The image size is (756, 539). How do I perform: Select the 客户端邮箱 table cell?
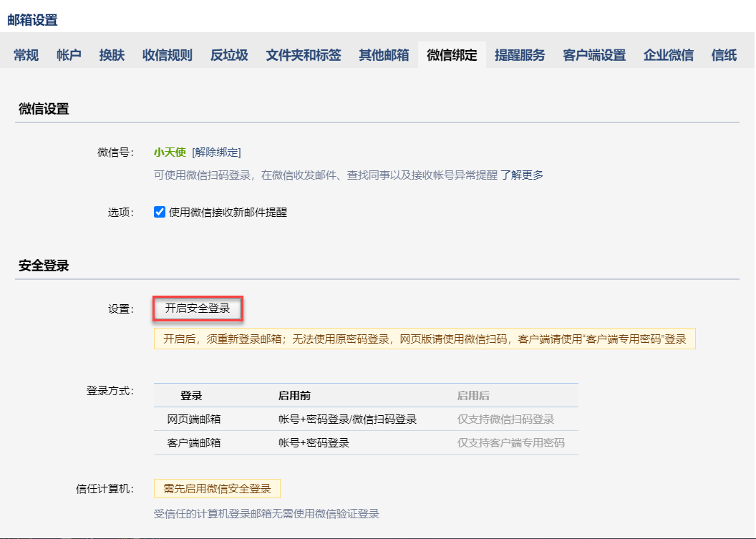(x=194, y=442)
